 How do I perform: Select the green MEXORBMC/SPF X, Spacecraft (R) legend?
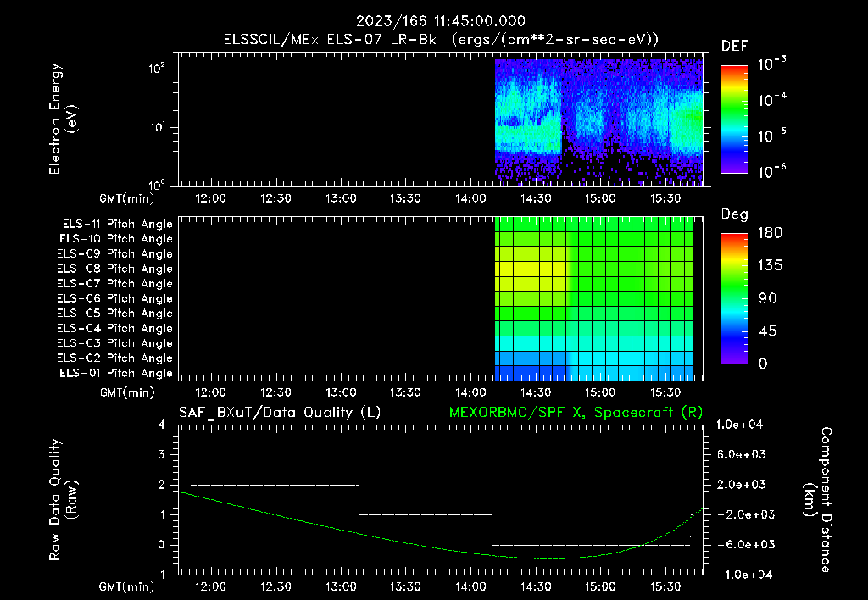(576, 413)
